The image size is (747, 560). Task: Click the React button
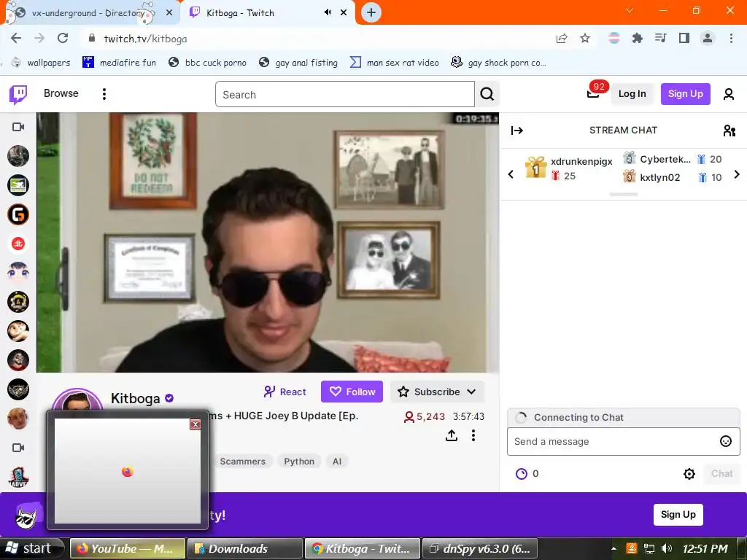(x=285, y=392)
